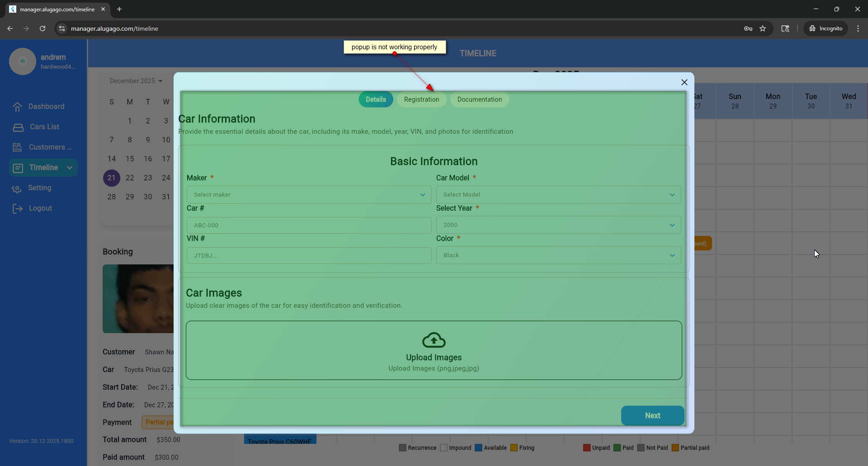Reload the page in browser

[x=42, y=28]
